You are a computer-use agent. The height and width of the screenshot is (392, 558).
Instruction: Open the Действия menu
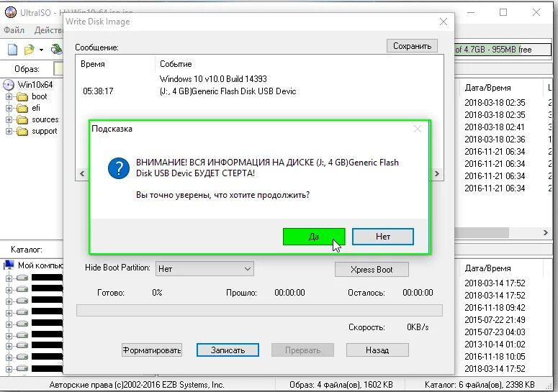point(48,30)
